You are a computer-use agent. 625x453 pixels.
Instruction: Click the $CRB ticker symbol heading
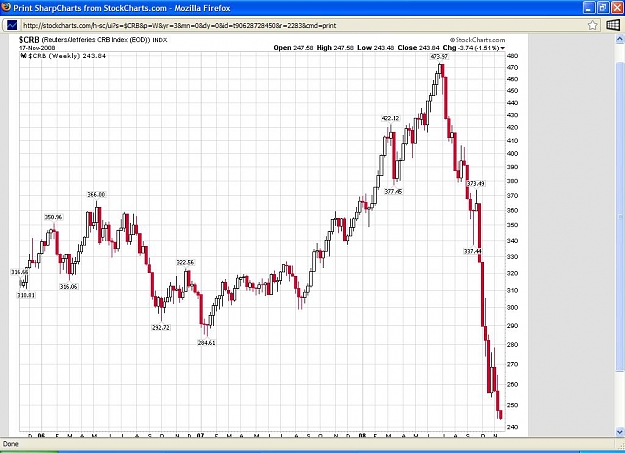point(29,40)
